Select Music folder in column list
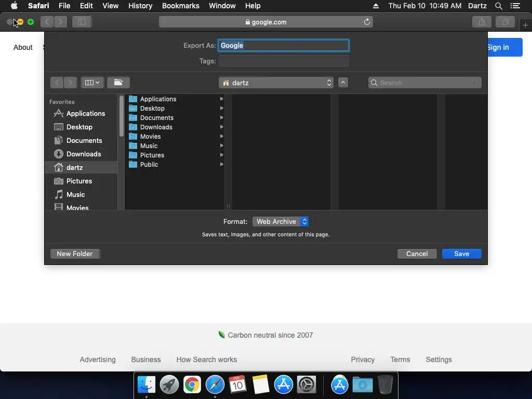 click(176, 145)
